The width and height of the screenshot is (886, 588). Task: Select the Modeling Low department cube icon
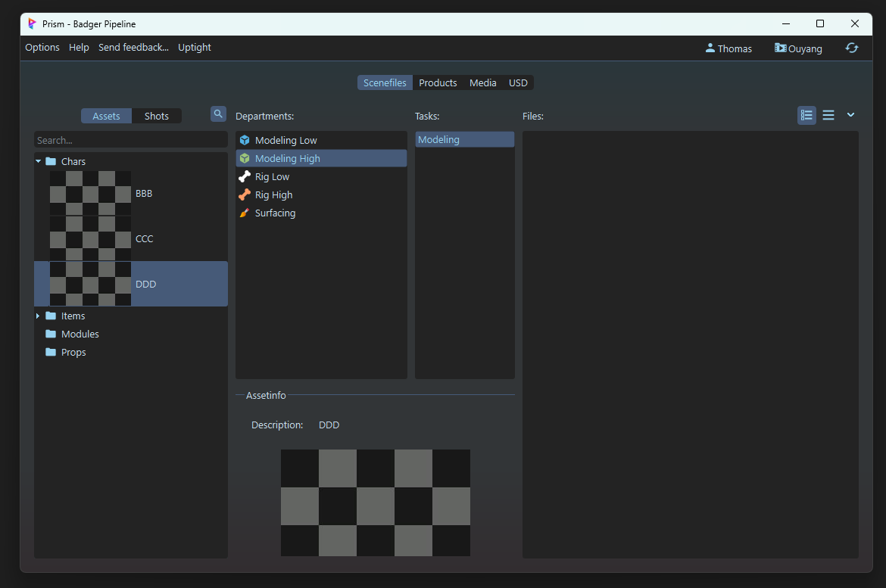[245, 140]
